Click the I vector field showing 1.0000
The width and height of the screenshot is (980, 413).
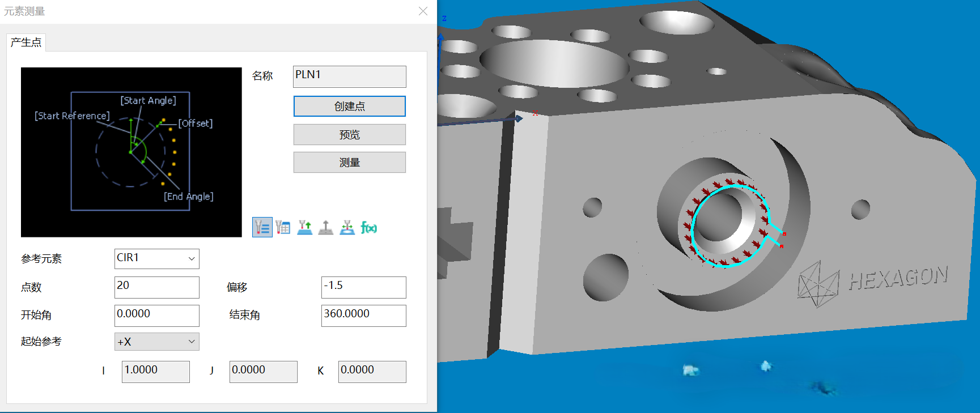coord(155,372)
